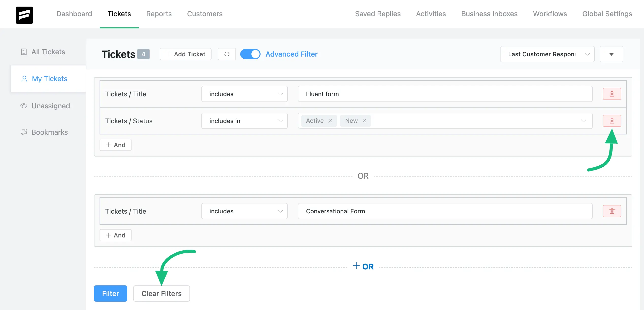Expand the status values dropdown chevron
This screenshot has width=644, height=310.
pos(584,121)
